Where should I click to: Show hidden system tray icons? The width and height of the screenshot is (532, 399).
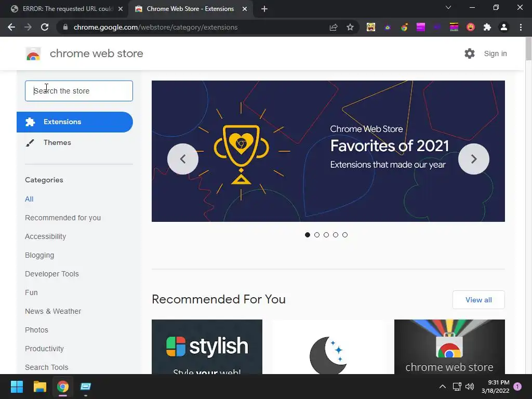pyautogui.click(x=443, y=387)
